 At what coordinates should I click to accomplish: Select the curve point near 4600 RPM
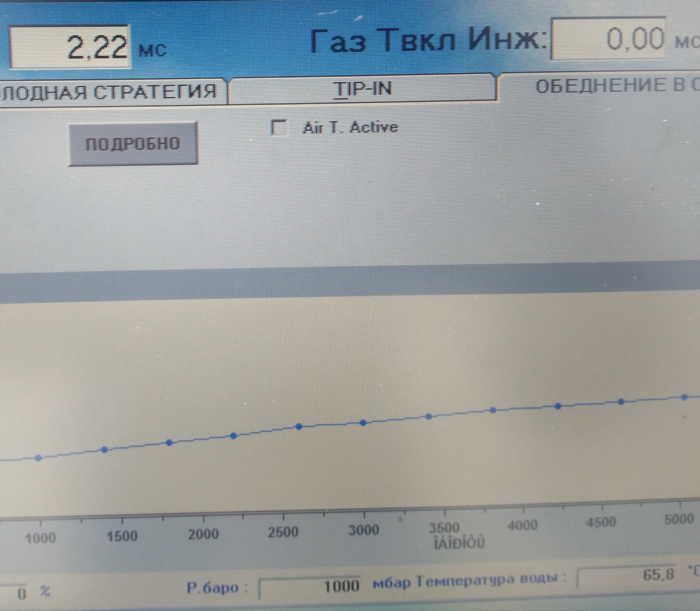pos(621,402)
